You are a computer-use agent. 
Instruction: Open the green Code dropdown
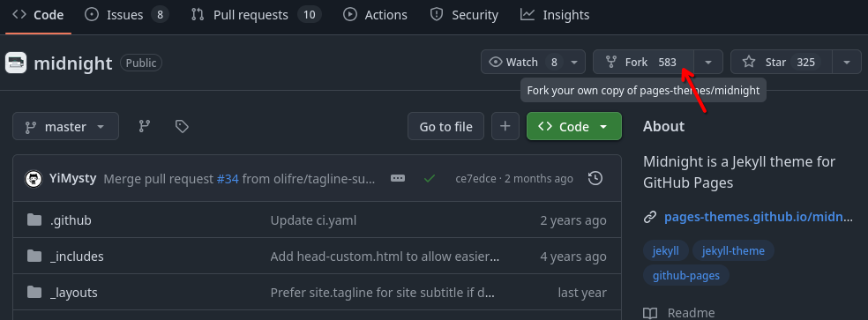coord(574,126)
